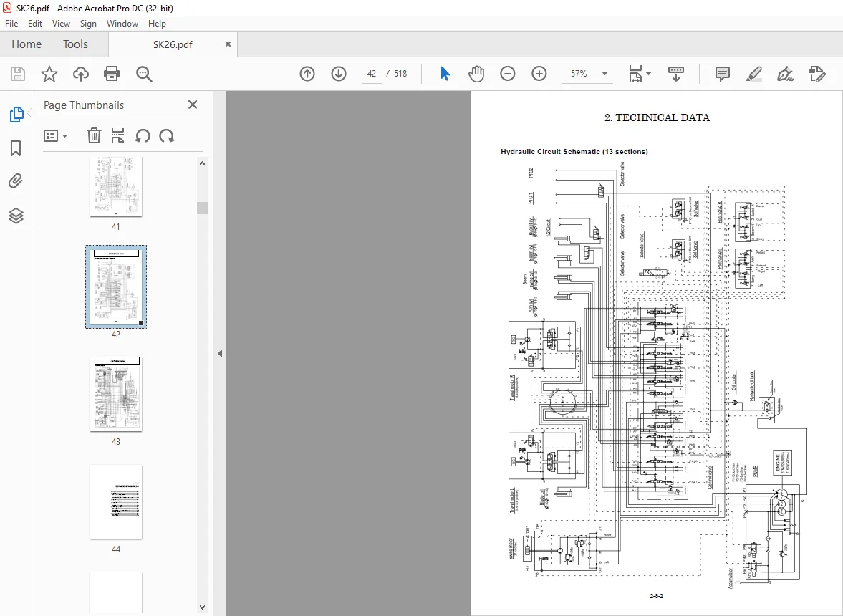Image resolution: width=843 pixels, height=616 pixels.
Task: Click the 57% zoom value field
Action: pyautogui.click(x=579, y=74)
